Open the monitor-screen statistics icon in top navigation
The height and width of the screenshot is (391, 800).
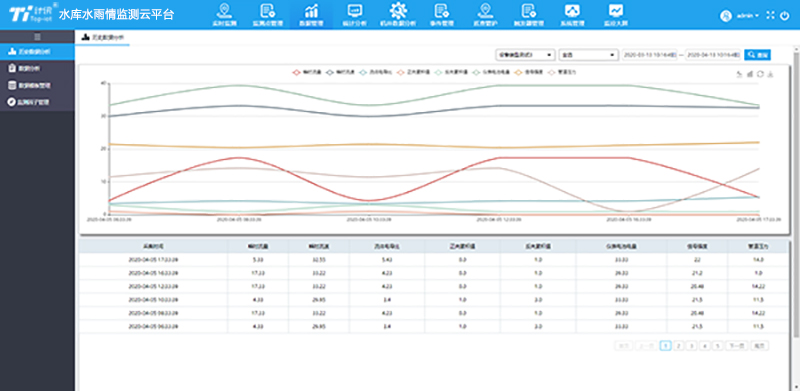click(355, 14)
